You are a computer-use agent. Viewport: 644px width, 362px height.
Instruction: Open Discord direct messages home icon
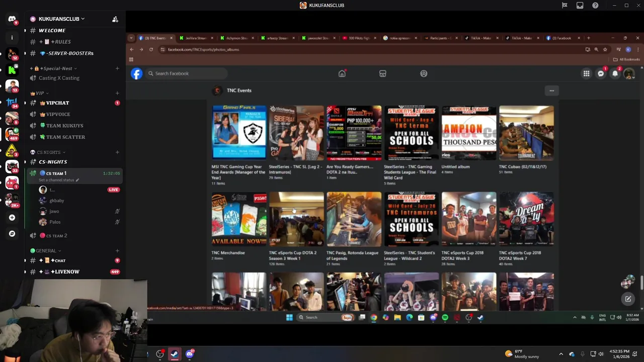click(12, 19)
